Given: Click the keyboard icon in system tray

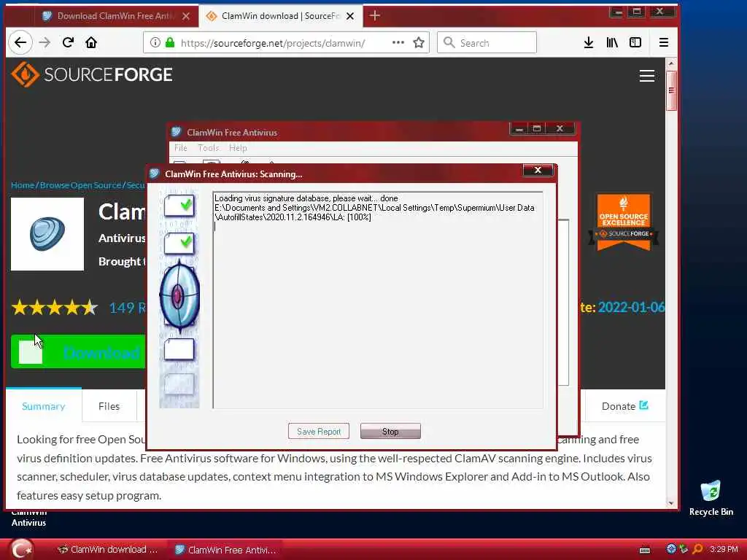Looking at the screenshot, I should click(x=645, y=550).
